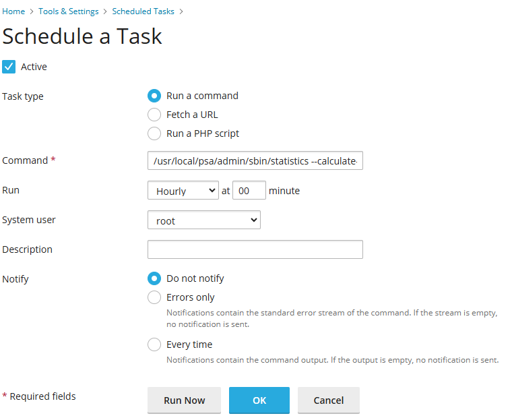This screenshot has height=420, width=512.
Task: Click the Command input field
Action: pyautogui.click(x=255, y=160)
